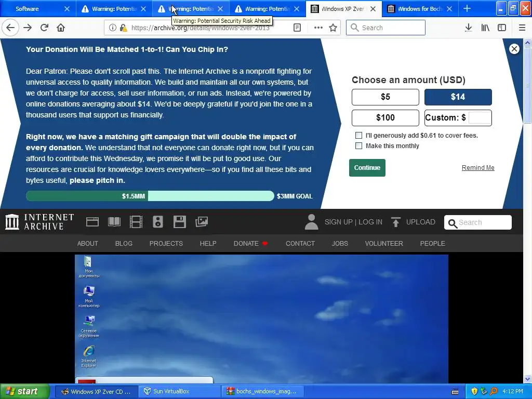This screenshot has width=532, height=399.
Task: Click the UPLOAD link
Action: (421, 222)
